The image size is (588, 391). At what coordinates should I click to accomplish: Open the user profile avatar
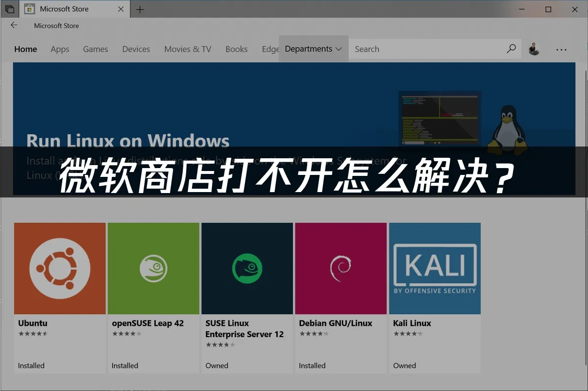click(x=534, y=49)
